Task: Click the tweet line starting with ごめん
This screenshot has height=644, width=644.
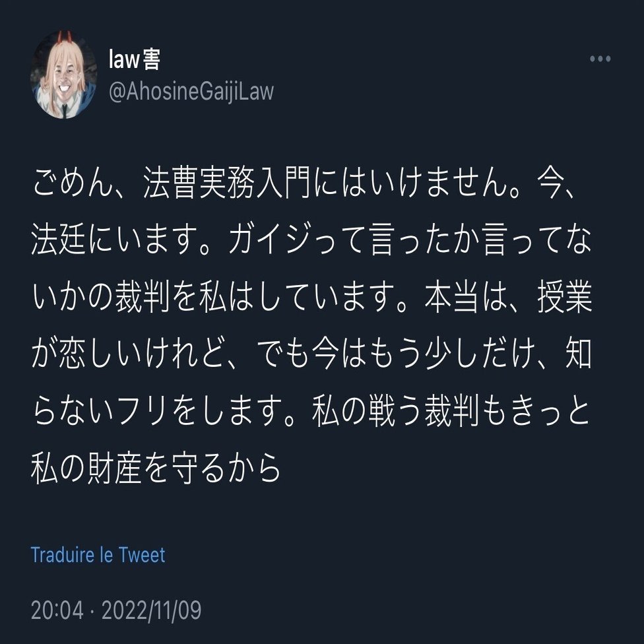Action: click(304, 183)
